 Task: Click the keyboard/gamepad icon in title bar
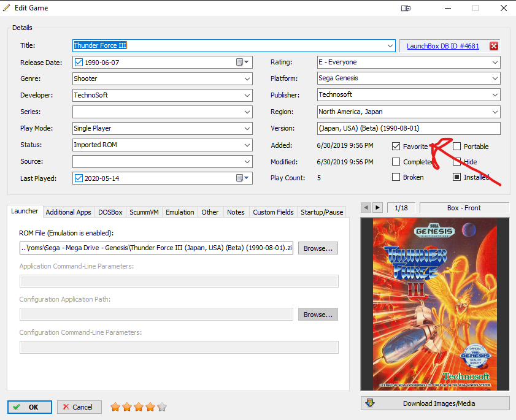pyautogui.click(x=406, y=8)
